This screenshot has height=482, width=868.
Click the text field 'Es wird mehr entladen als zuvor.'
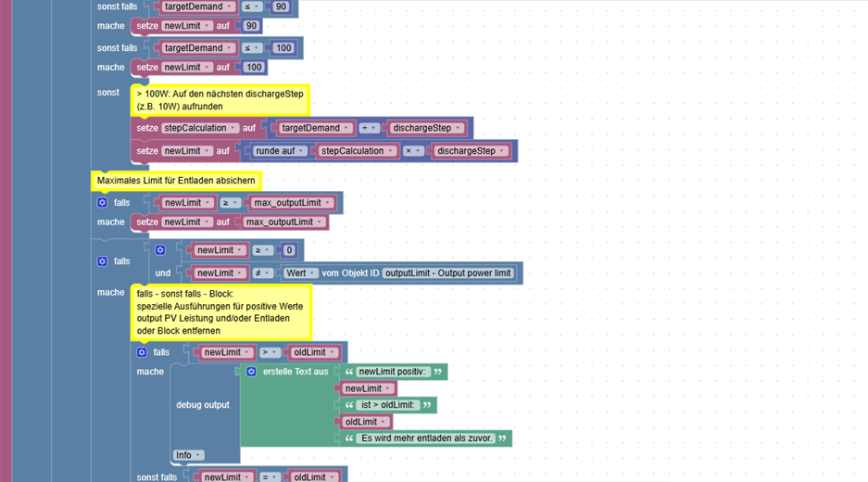(x=426, y=438)
